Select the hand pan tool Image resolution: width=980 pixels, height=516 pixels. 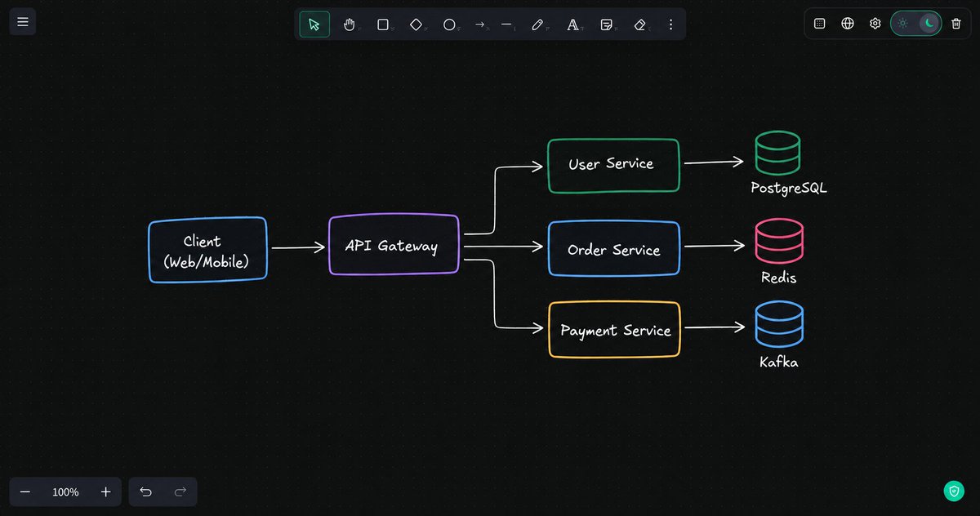(349, 24)
